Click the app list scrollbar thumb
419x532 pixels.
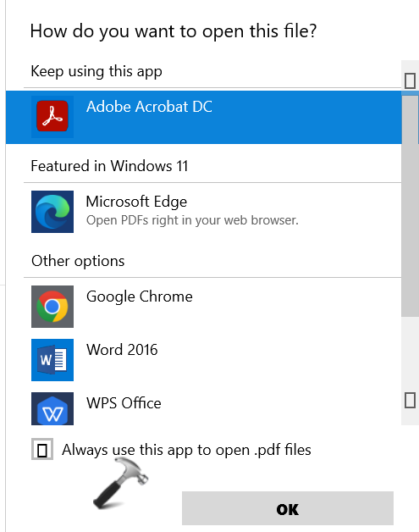tap(410, 207)
